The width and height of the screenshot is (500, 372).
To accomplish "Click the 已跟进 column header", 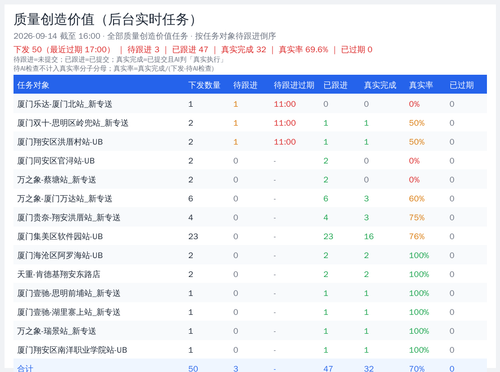I will [335, 85].
